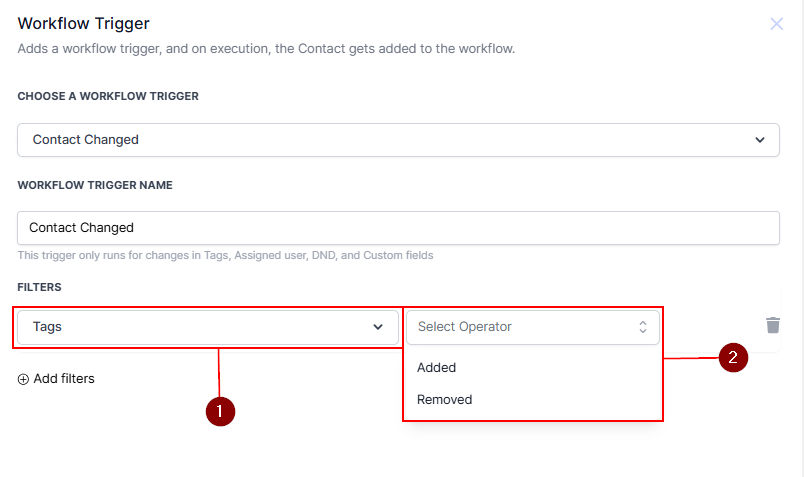Click the up-down arrows in Select Operator
The width and height of the screenshot is (804, 477).
643,327
